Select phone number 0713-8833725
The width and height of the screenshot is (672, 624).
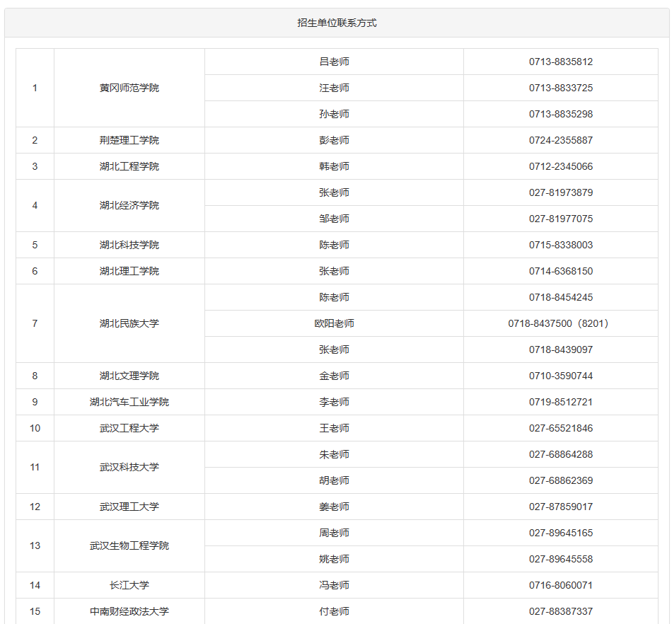coord(560,88)
